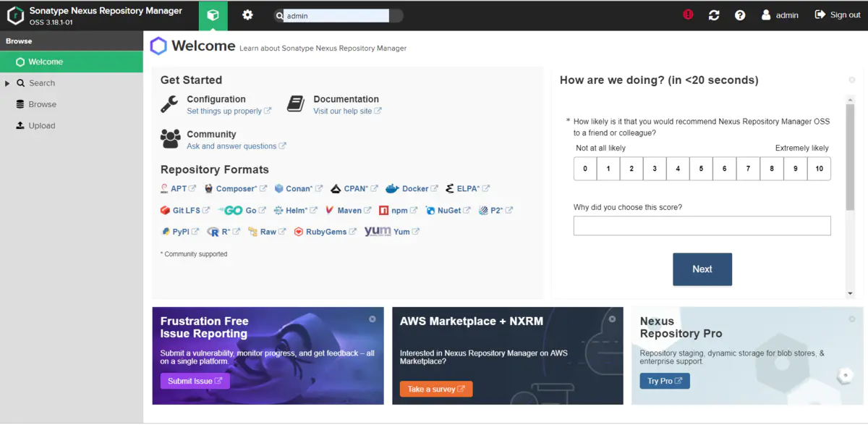868x425 pixels.
Task: Select score 10 on survey scale
Action: (x=819, y=169)
